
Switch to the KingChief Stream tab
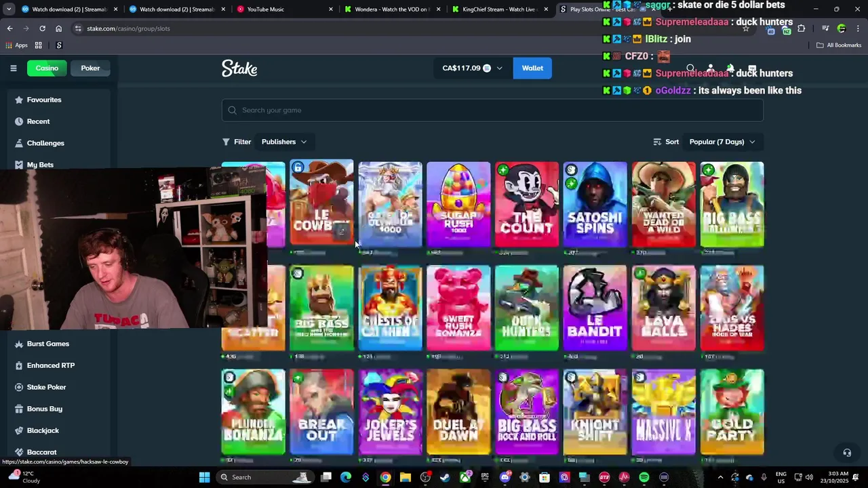tap(499, 9)
